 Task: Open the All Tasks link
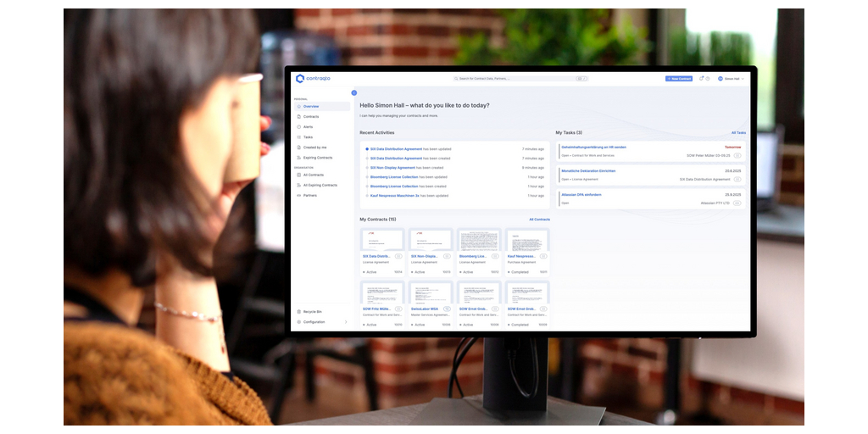coord(738,133)
